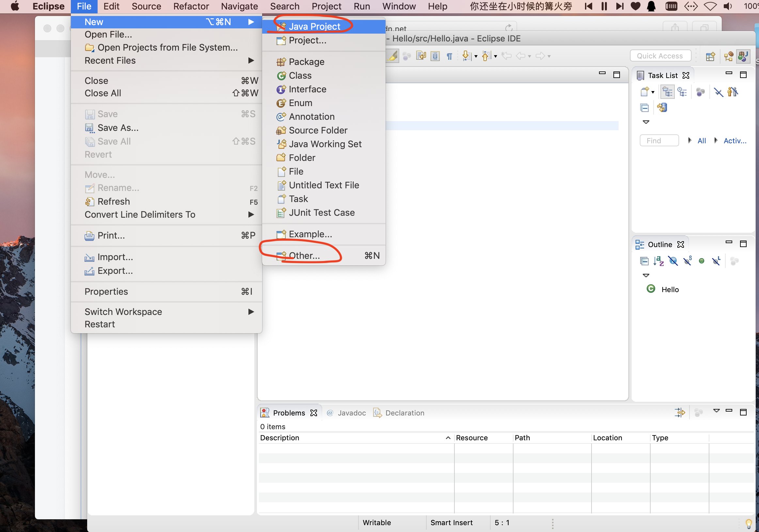Select Java Project in New submenu

click(x=324, y=26)
